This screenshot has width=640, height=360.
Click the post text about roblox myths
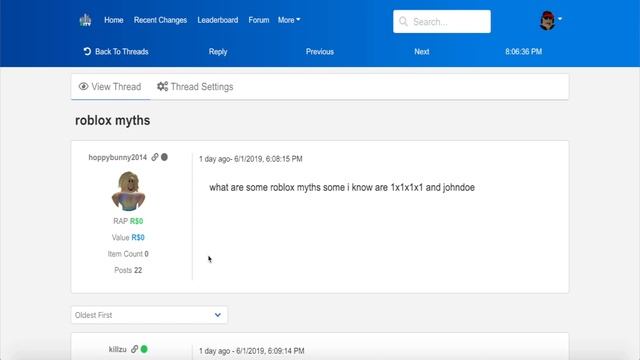342,187
